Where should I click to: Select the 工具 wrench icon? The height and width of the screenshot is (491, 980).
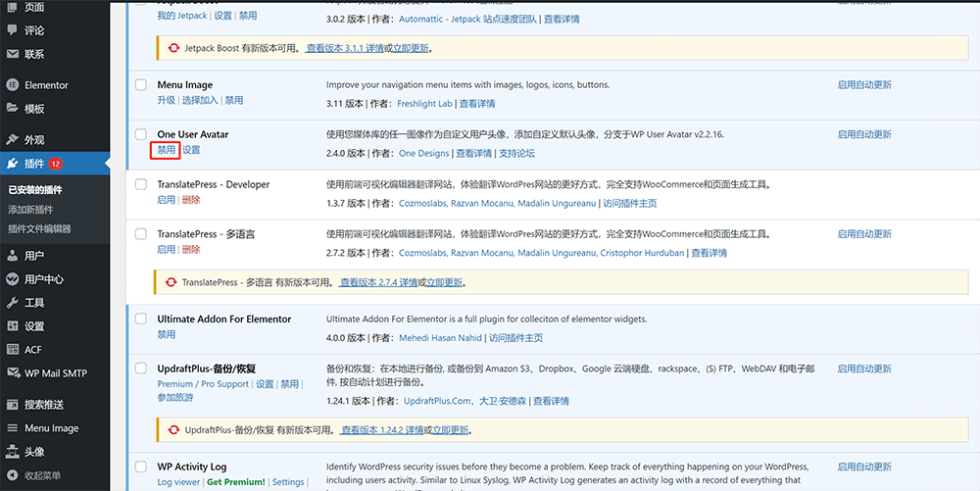point(12,303)
